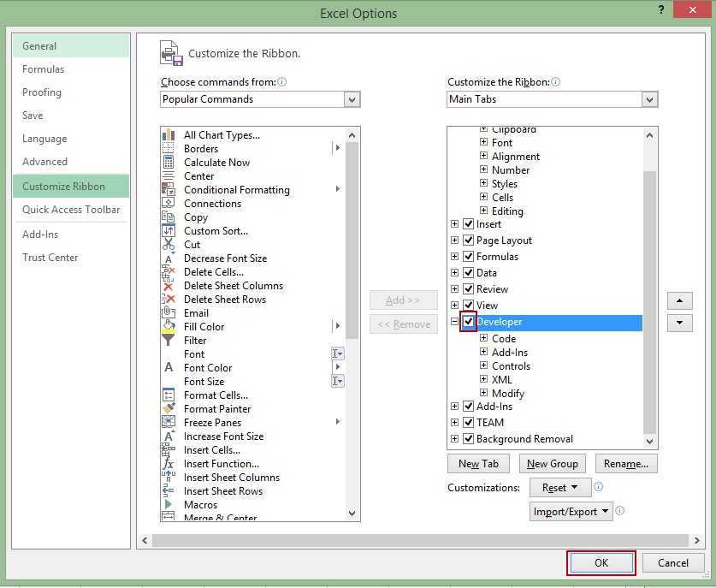Open the Advanced options category

click(71, 161)
